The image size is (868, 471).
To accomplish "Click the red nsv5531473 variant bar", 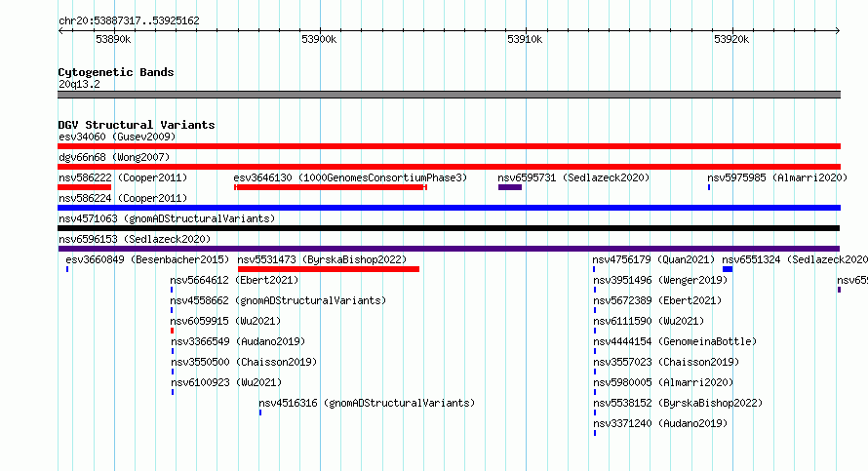I will coord(329,269).
